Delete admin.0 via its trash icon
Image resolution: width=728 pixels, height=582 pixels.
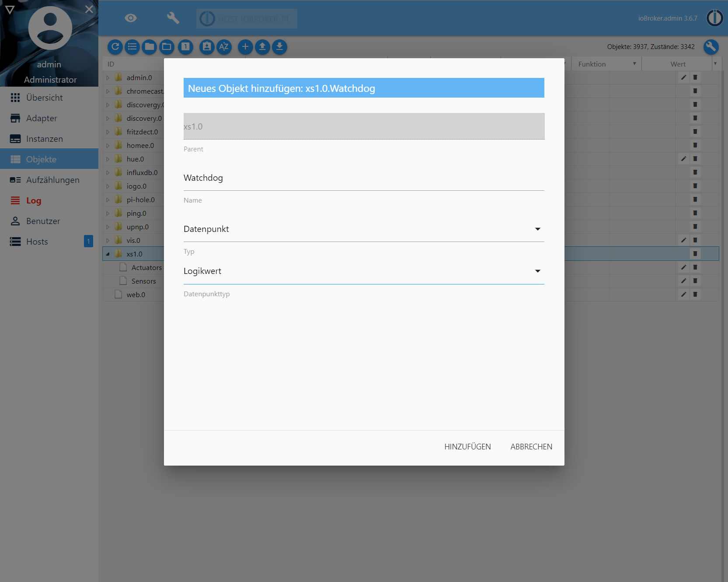coord(695,77)
